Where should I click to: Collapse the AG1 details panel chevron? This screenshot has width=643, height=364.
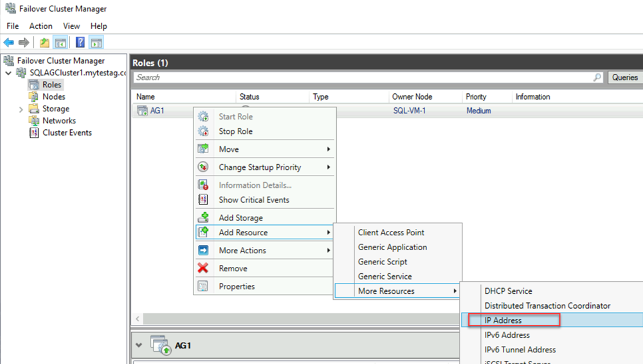(140, 345)
